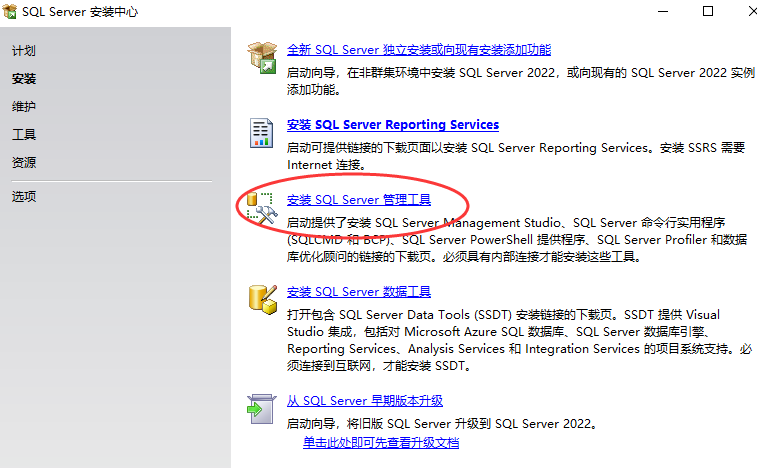Go to the 维护 sidebar section

click(24, 106)
